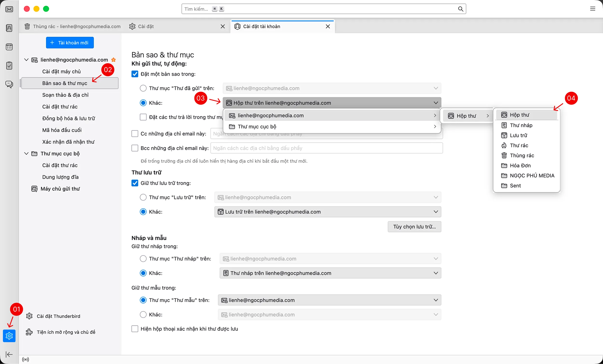Select the blue Settings gear icon
Image resolution: width=603 pixels, height=364 pixels.
[x=9, y=336]
